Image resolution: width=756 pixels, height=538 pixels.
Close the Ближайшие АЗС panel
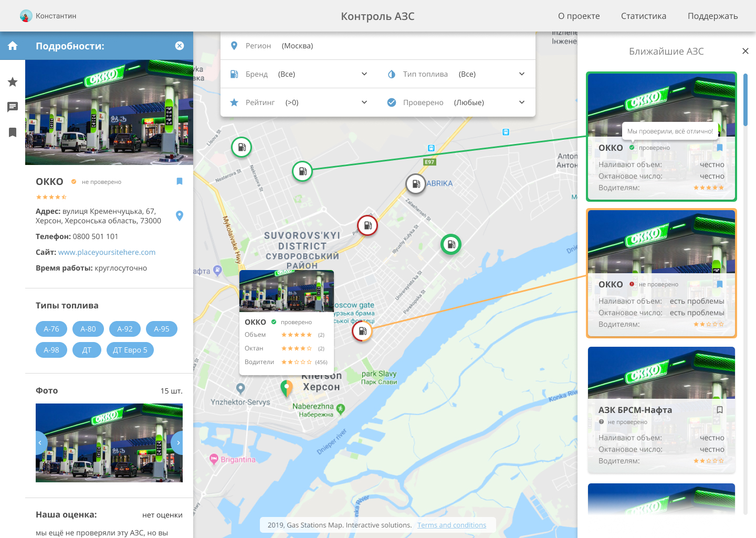coord(745,51)
